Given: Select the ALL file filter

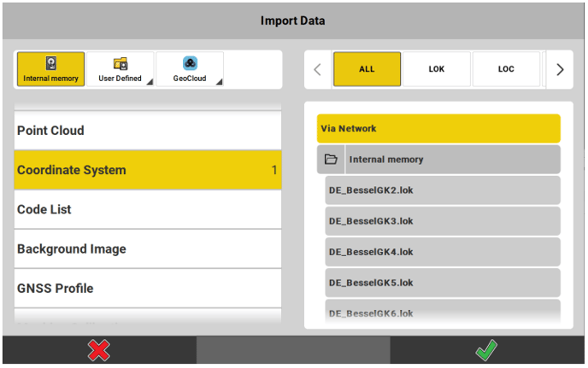Looking at the screenshot, I should 367,69.
